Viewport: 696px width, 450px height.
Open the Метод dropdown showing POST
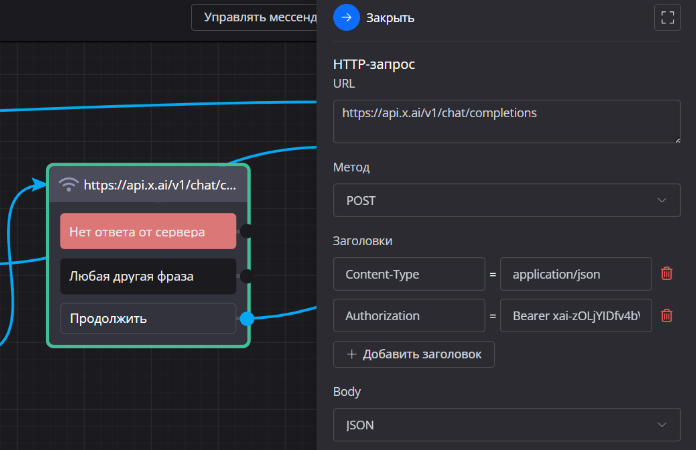point(506,200)
